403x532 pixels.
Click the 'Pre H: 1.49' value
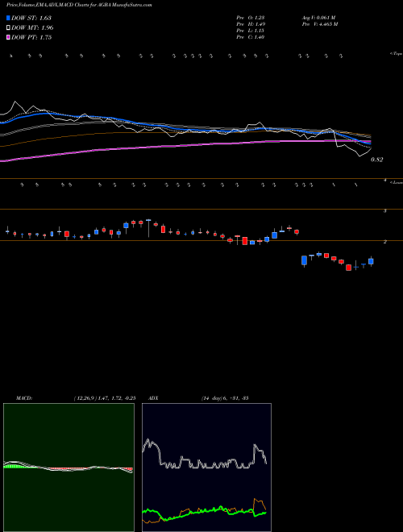(x=251, y=24)
